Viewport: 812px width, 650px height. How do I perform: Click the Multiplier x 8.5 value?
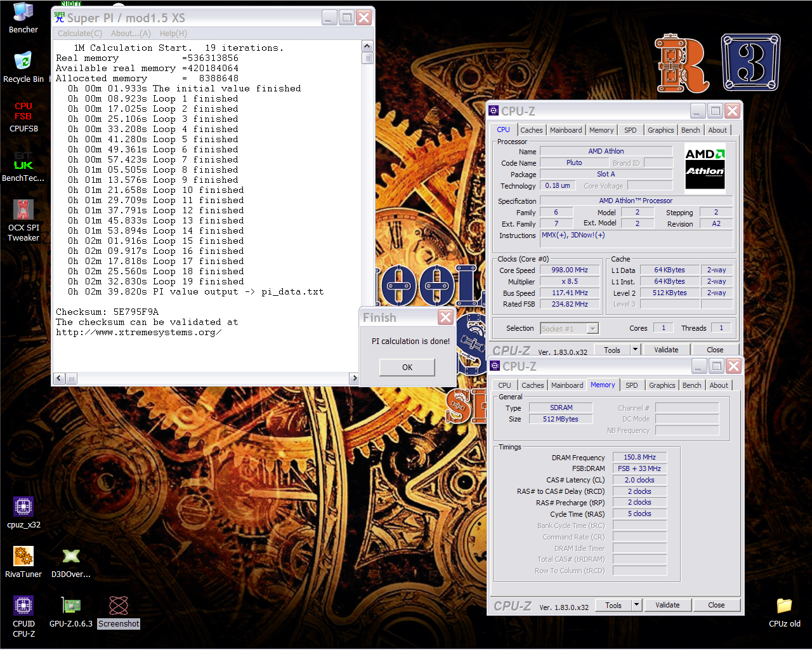[x=570, y=281]
